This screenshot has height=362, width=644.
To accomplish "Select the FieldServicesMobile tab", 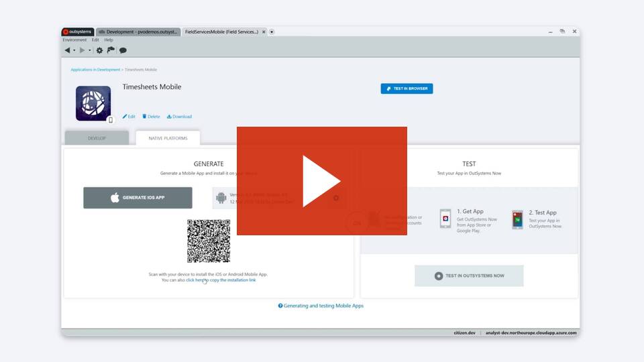I will (221, 32).
